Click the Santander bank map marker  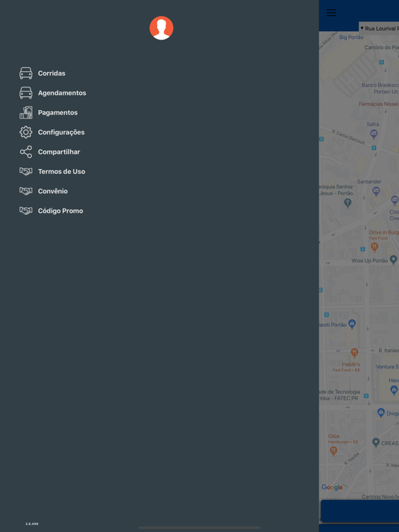pos(376,191)
